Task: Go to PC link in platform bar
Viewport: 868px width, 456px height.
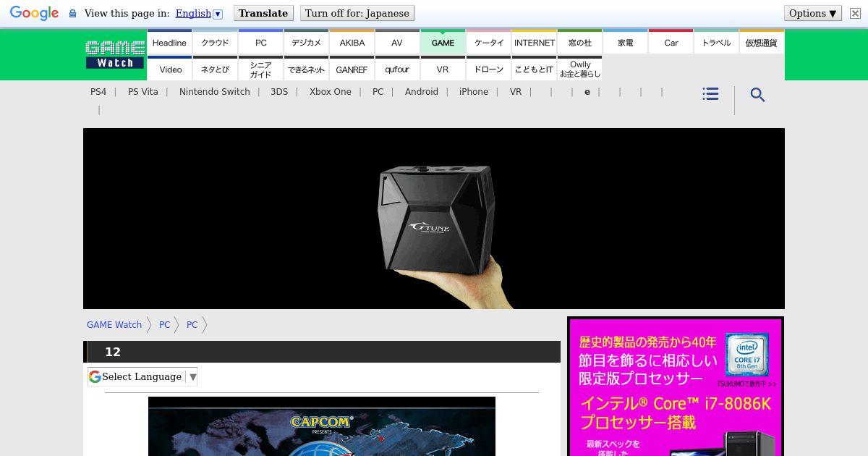Action: pos(378,92)
